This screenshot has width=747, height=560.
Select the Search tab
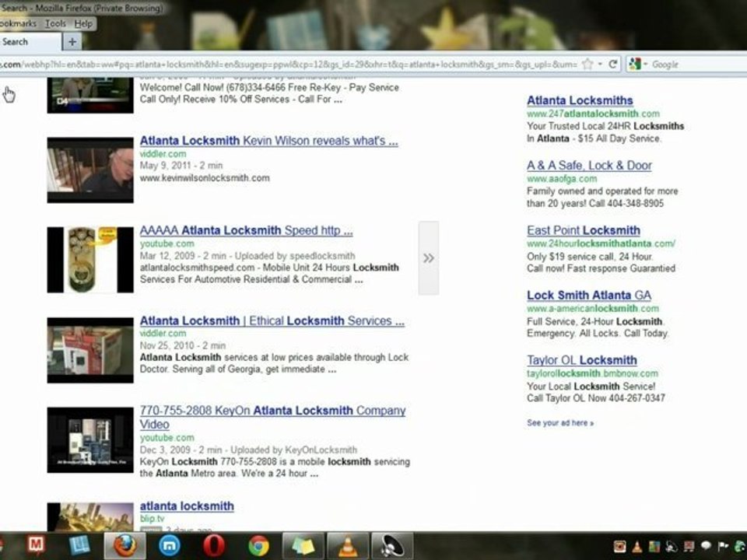point(30,42)
